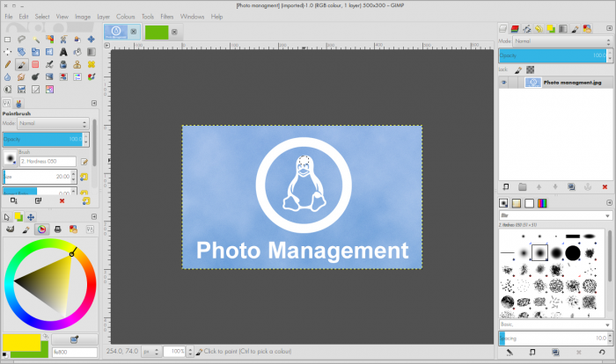
Task: Open the brush filter dropdown arrow
Action: tap(607, 215)
